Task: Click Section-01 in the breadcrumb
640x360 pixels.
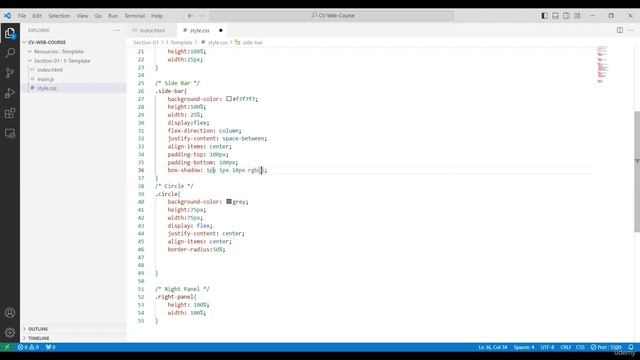Action: point(145,42)
